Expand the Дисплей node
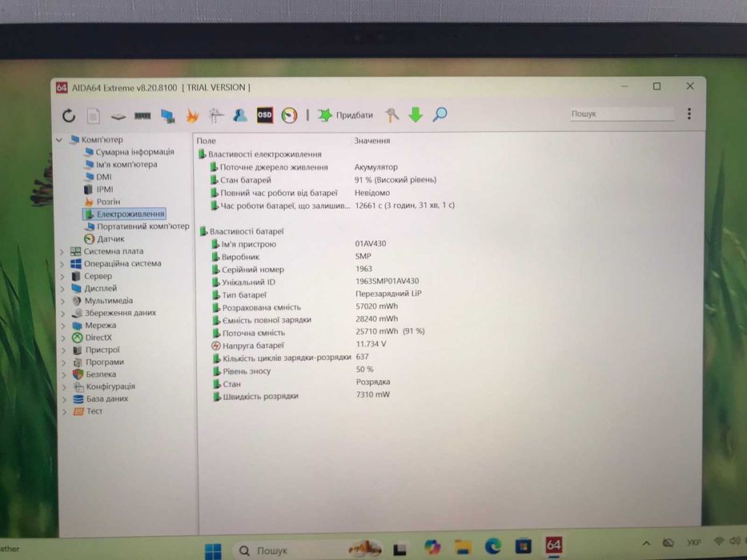Image resolution: width=747 pixels, height=560 pixels. (62, 289)
